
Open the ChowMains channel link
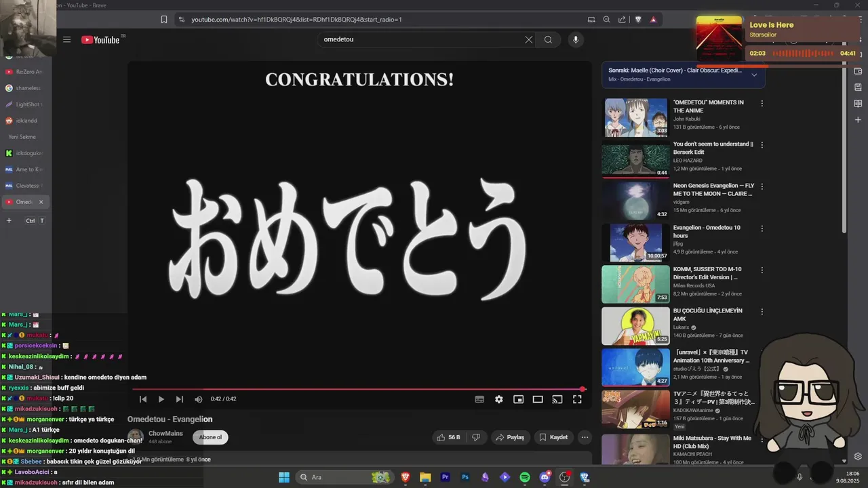click(165, 433)
